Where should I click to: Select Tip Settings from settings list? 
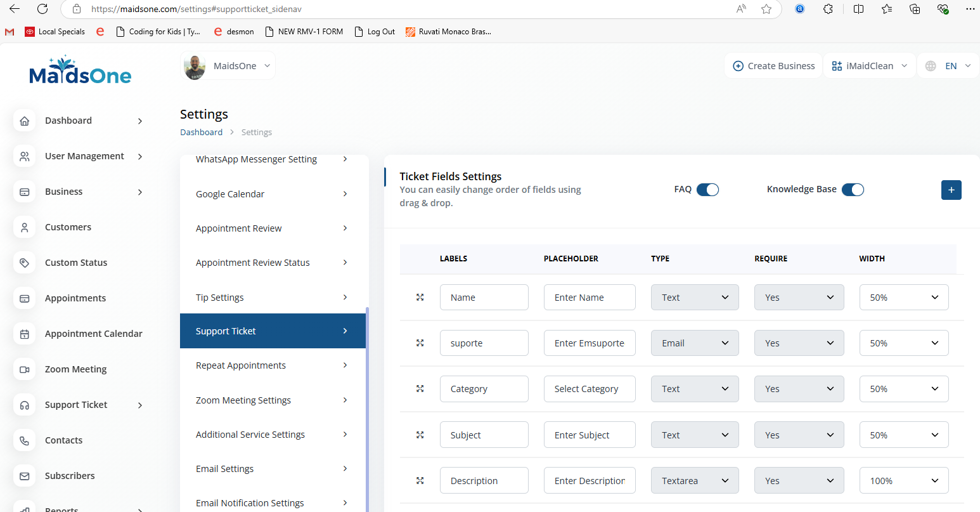[x=273, y=298]
